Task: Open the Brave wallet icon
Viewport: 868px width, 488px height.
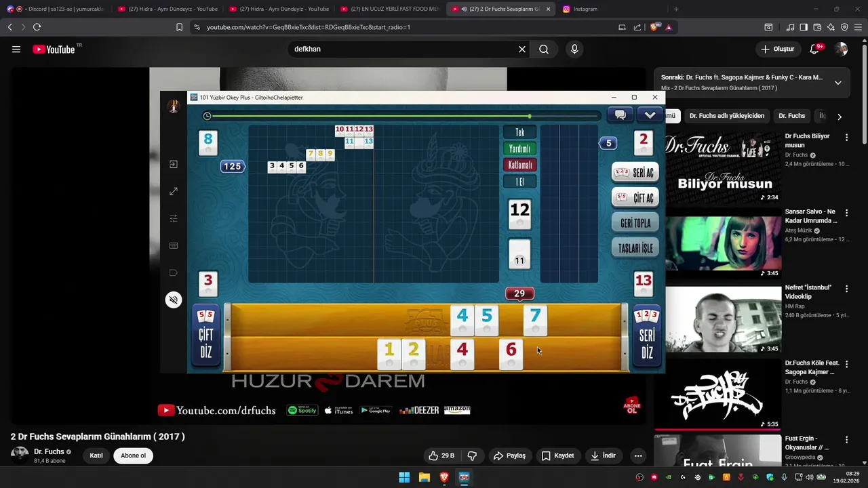Action: (817, 27)
